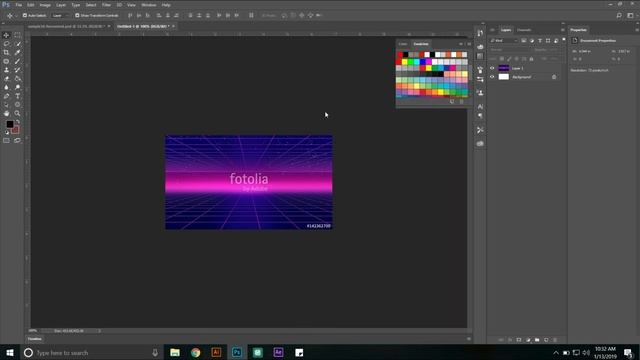Open the Filter menu

coord(106,5)
